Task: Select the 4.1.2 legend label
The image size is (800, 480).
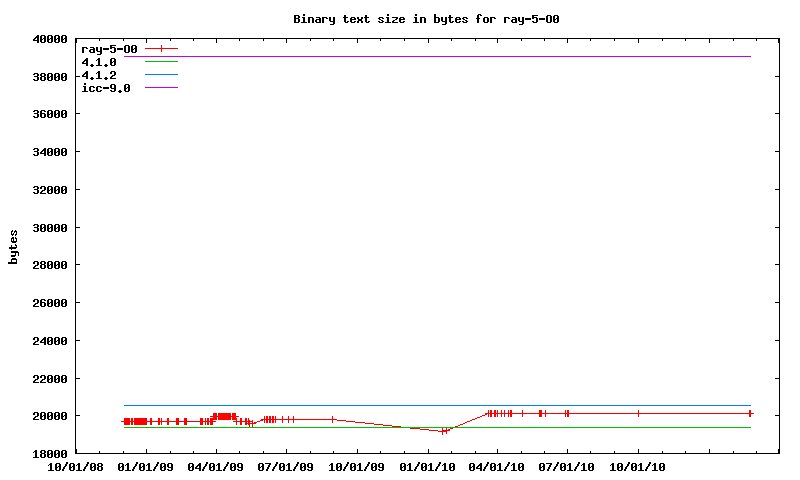Action: (99, 75)
